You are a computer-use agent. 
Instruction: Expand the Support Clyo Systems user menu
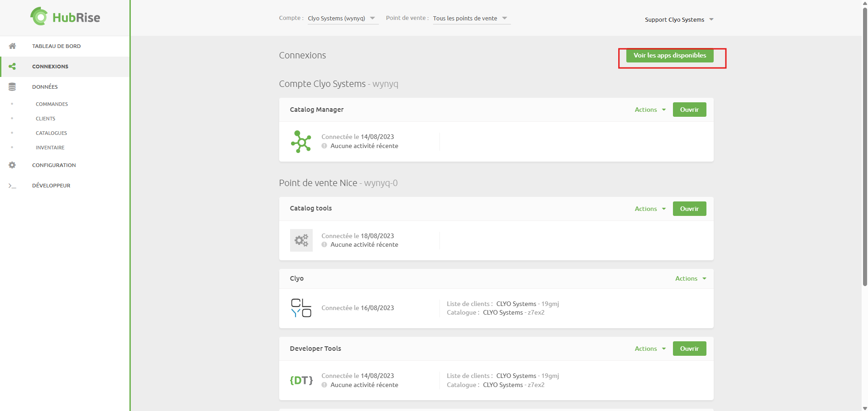tap(679, 19)
